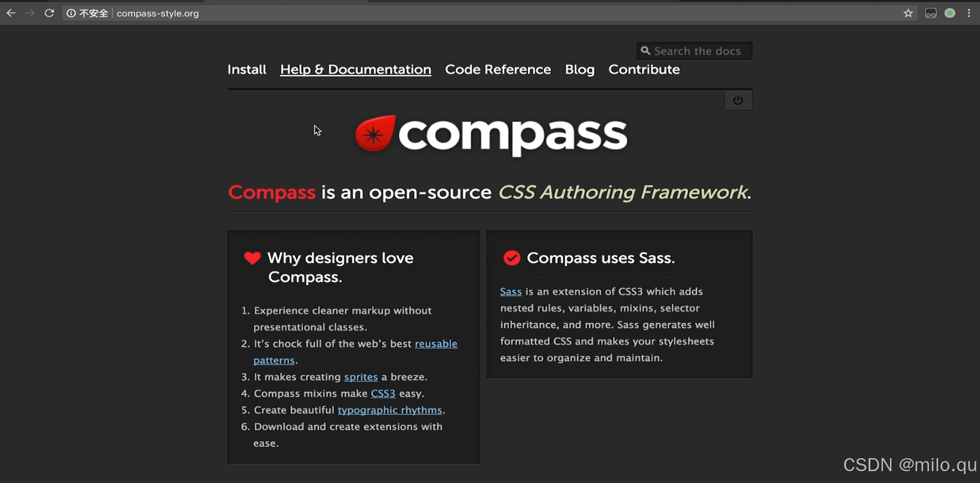Viewport: 980px width, 483px height.
Task: Click 'Compass uses Sass.' heading
Action: (601, 258)
